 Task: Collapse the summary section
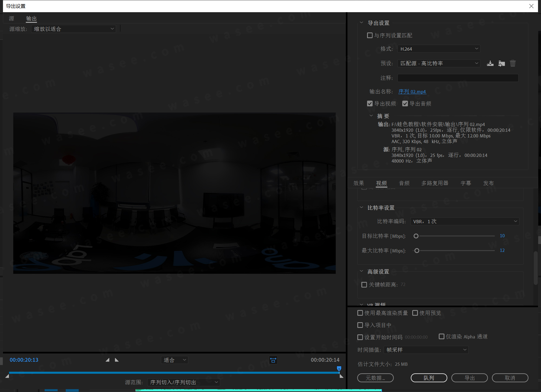(371, 116)
